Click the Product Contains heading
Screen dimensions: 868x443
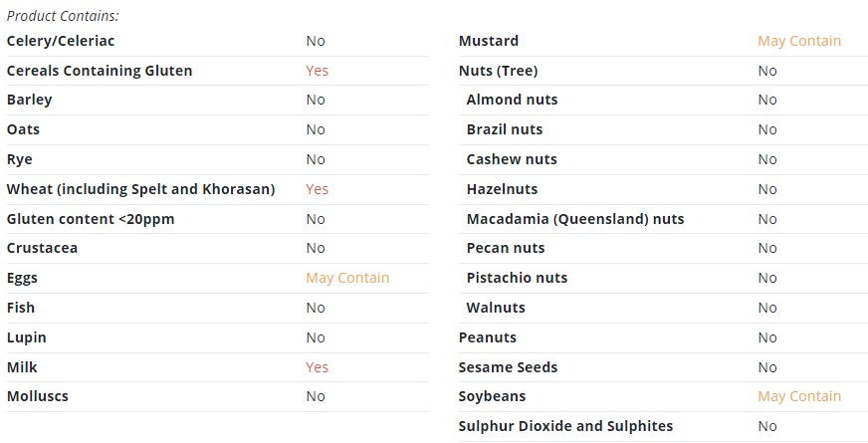(63, 16)
